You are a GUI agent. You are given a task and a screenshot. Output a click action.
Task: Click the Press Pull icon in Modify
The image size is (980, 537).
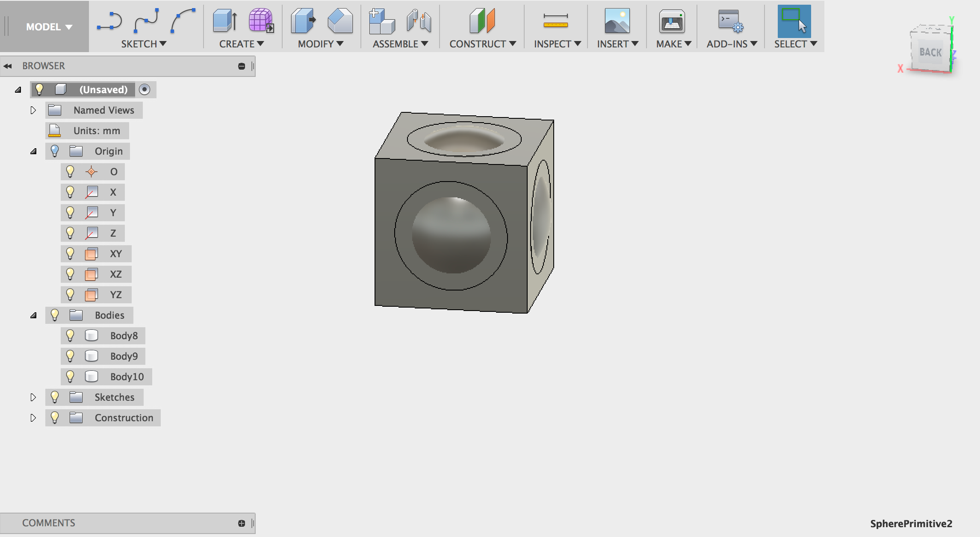click(303, 21)
